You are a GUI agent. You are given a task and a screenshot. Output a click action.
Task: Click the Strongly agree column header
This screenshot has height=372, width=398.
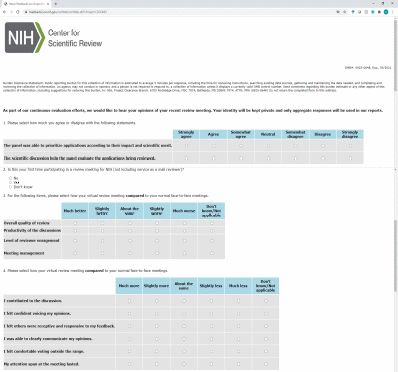(186, 134)
